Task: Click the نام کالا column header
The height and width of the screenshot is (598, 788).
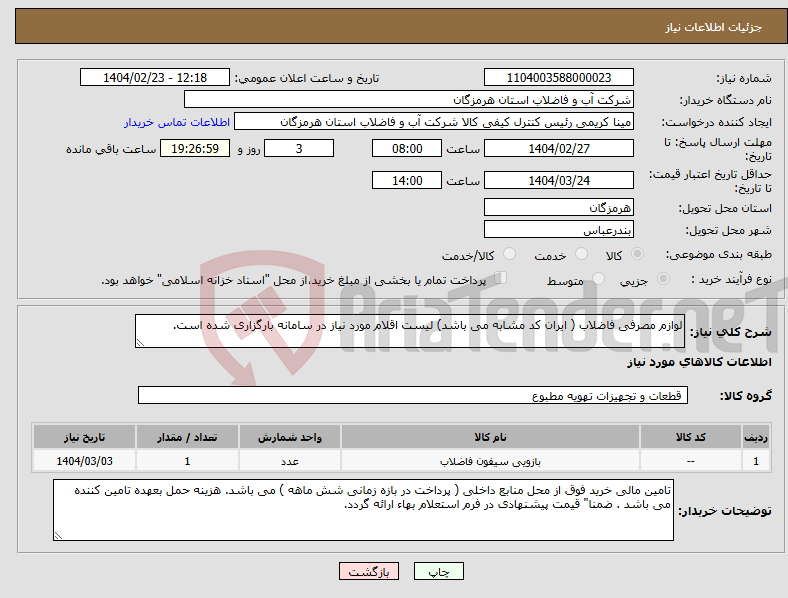Action: [x=490, y=437]
